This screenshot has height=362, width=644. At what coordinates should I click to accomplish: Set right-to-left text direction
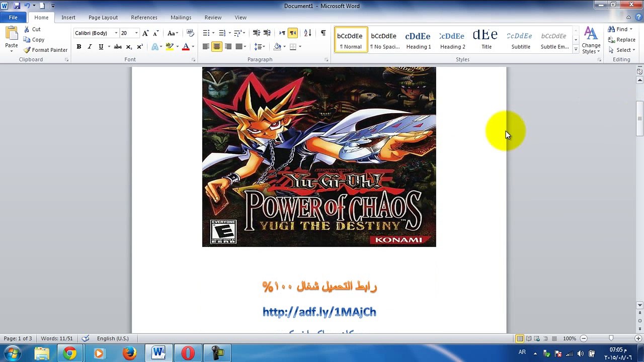point(293,33)
